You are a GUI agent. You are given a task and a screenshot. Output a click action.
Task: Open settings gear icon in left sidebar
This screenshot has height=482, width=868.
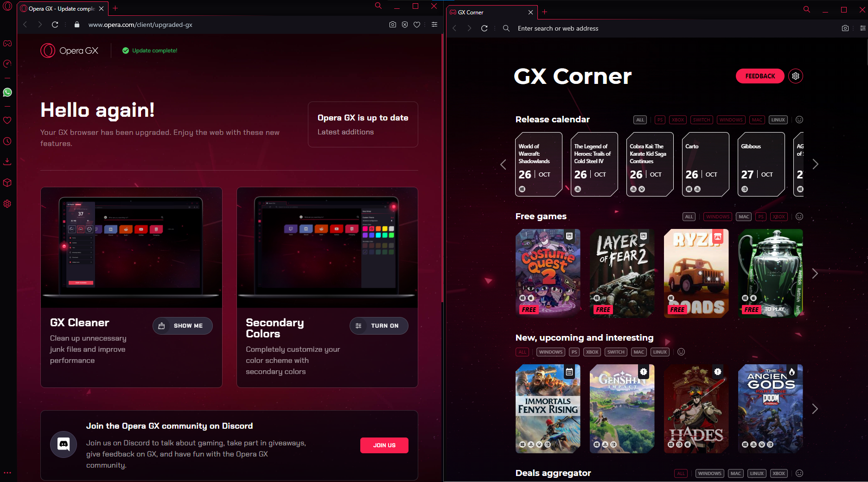click(7, 204)
